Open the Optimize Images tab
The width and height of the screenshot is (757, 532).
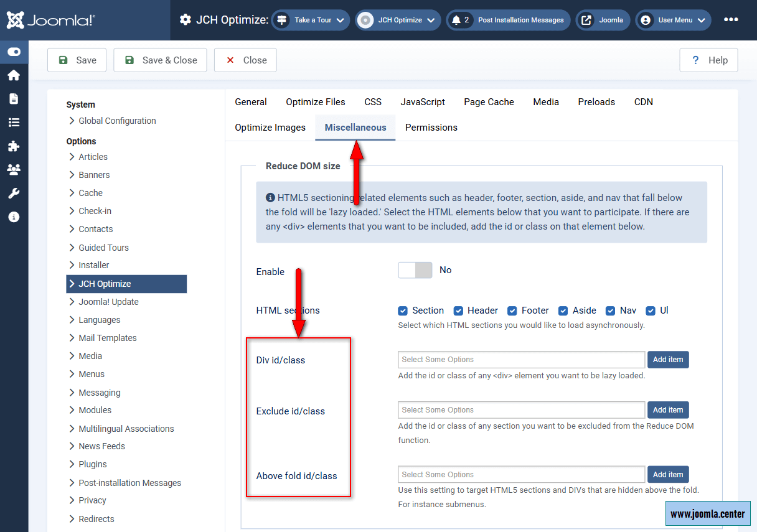click(x=270, y=128)
